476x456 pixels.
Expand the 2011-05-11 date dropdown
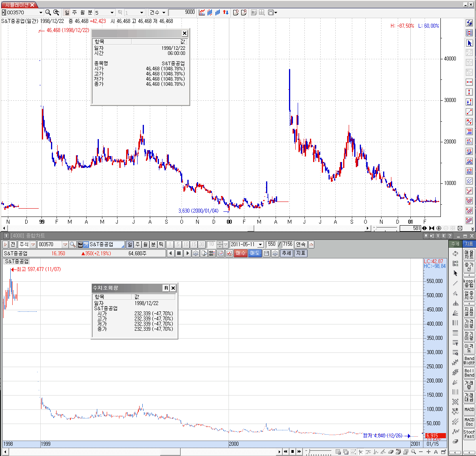(260, 245)
